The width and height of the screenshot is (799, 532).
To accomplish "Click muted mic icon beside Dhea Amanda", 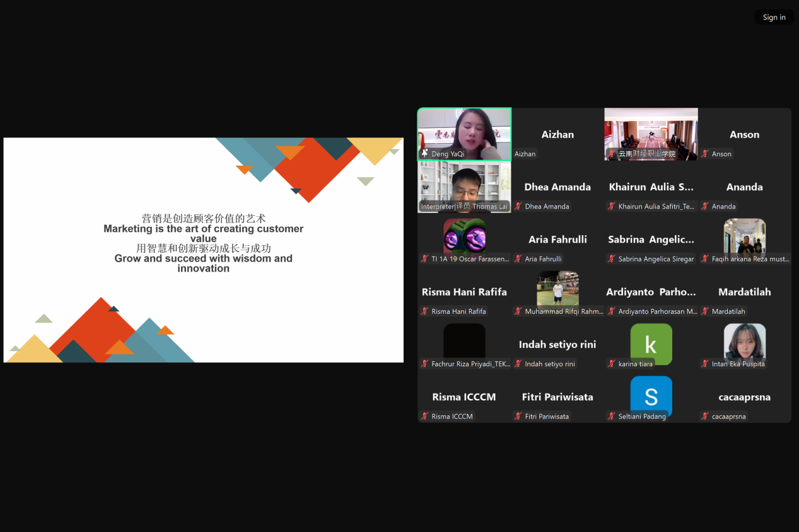I will click(x=518, y=206).
